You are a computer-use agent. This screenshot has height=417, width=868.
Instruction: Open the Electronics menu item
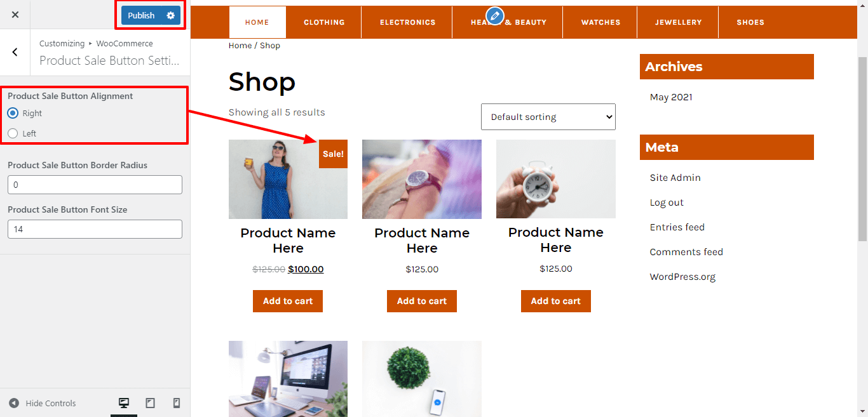click(408, 22)
